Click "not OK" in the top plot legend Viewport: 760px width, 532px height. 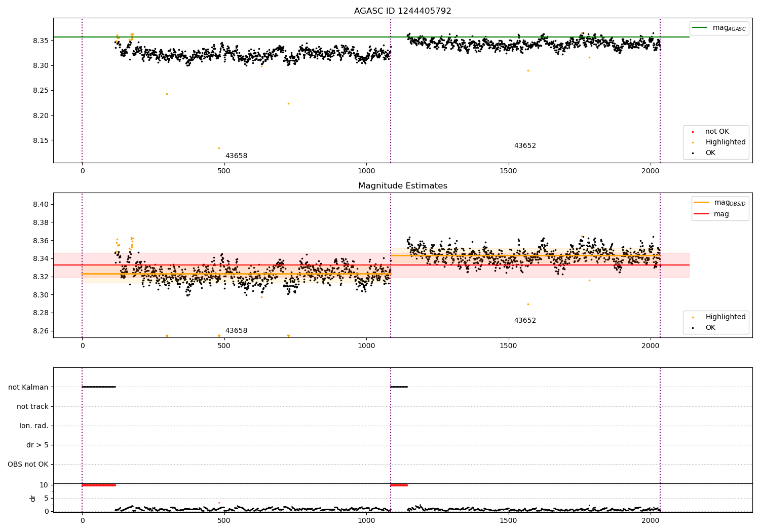click(717, 131)
